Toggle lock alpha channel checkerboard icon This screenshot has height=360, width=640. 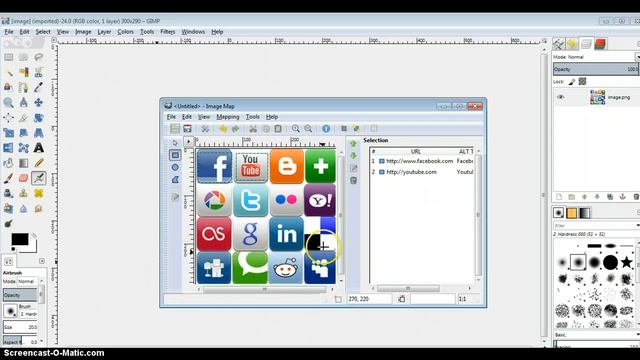pos(582,82)
